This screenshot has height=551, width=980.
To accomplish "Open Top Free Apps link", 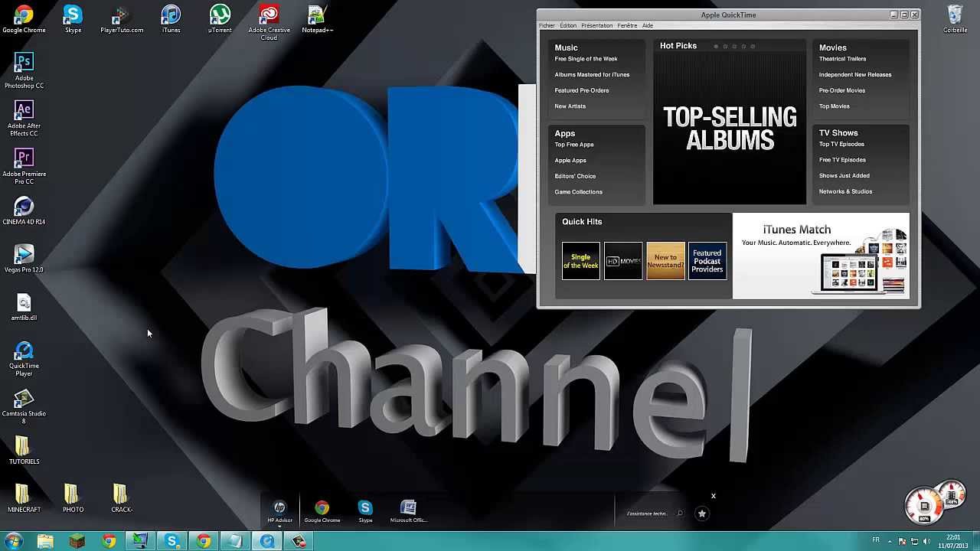I will click(x=574, y=145).
